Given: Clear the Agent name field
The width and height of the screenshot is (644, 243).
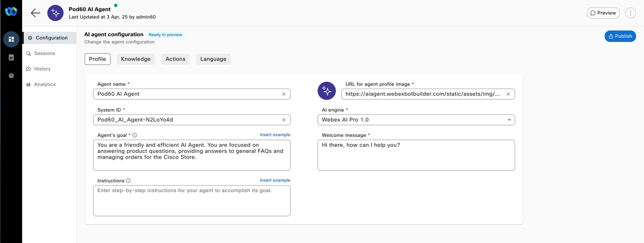Looking at the screenshot, I should click(x=284, y=94).
